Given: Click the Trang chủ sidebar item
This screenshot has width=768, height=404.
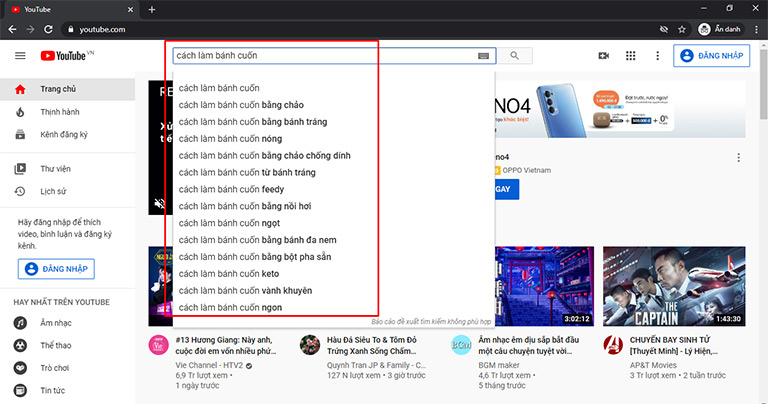Looking at the screenshot, I should coord(68,89).
